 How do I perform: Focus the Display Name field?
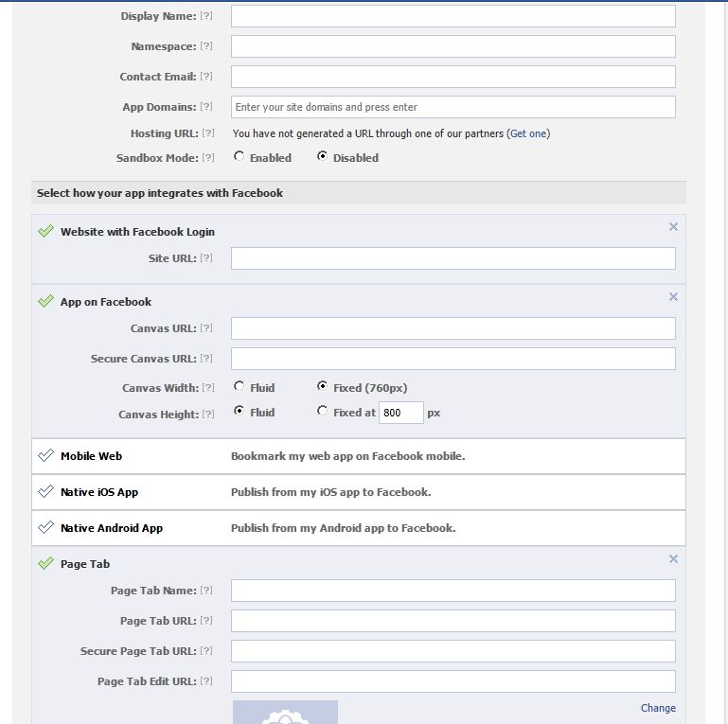pyautogui.click(x=453, y=16)
